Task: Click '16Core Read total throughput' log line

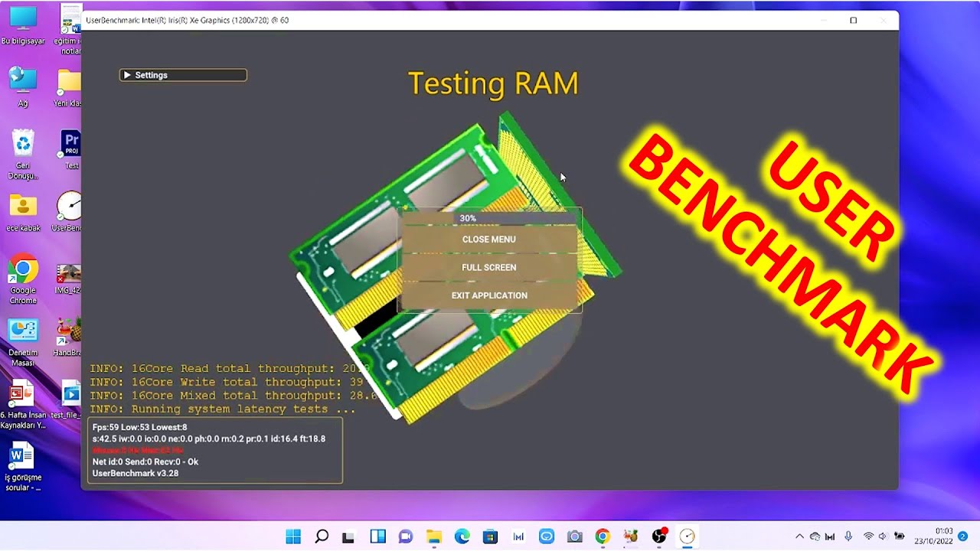Action: [230, 369]
